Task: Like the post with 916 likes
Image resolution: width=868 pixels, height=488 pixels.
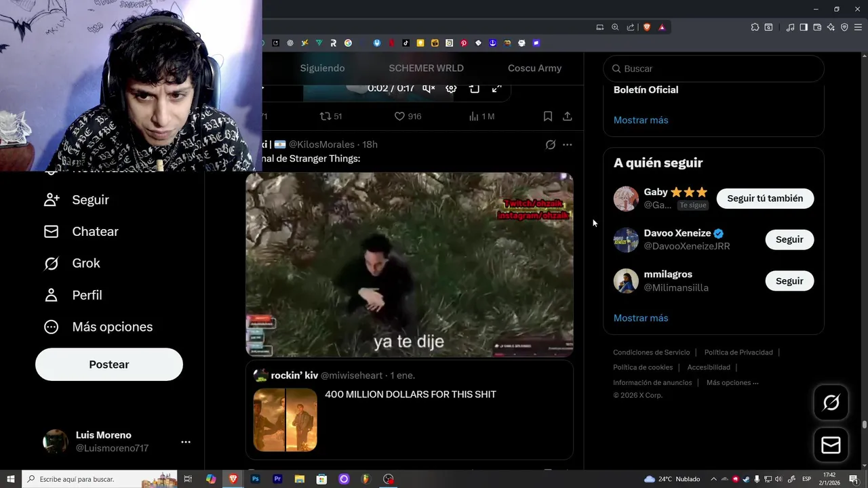Action: (408, 117)
